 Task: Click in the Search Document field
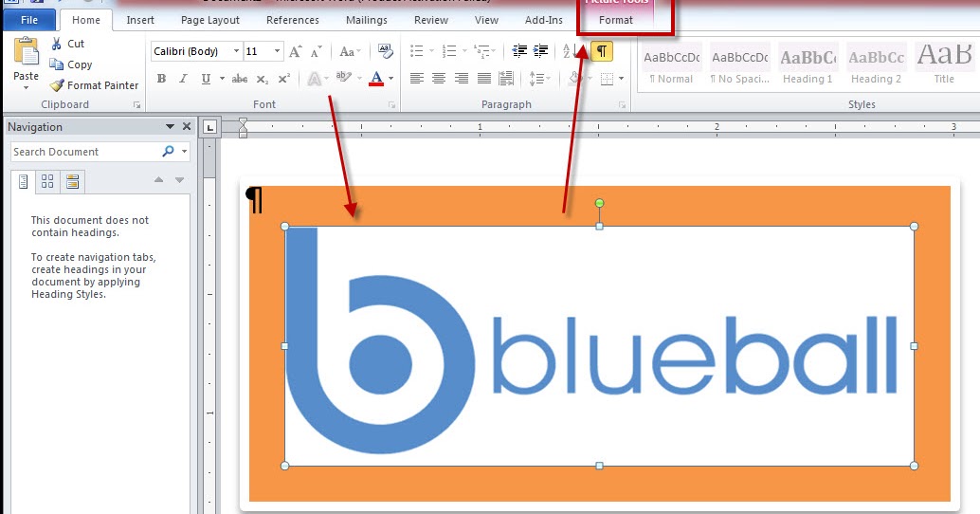84,152
